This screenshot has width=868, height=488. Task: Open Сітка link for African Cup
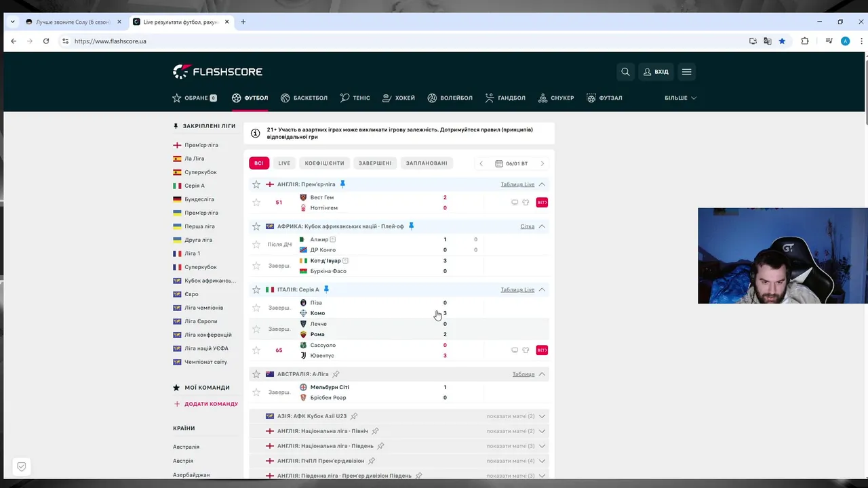pyautogui.click(x=527, y=226)
